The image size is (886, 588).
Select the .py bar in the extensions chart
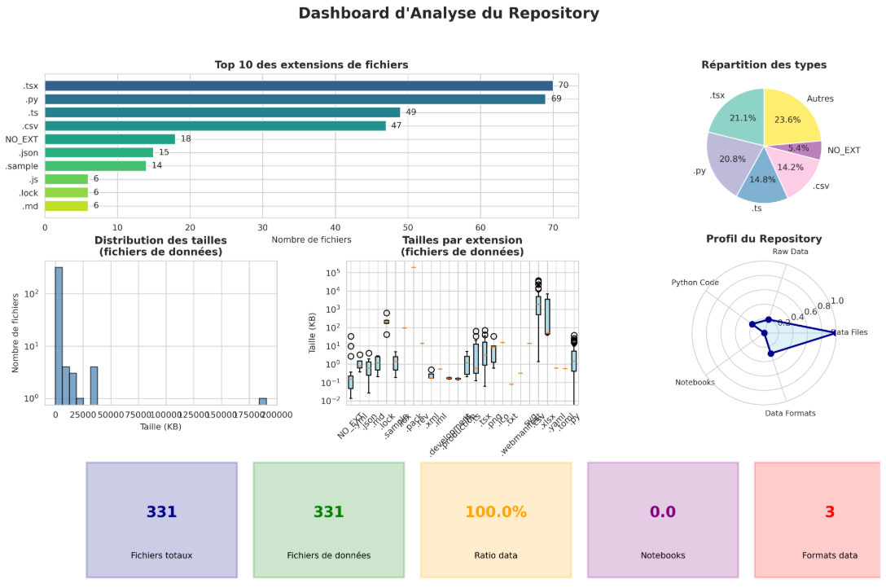[295, 99]
